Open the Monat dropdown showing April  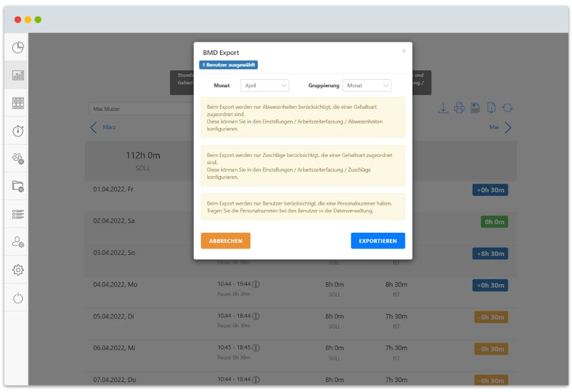[x=265, y=86]
